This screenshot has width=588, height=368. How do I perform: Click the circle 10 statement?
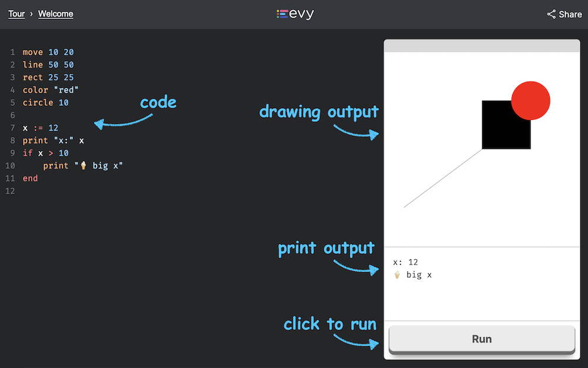pyautogui.click(x=46, y=102)
